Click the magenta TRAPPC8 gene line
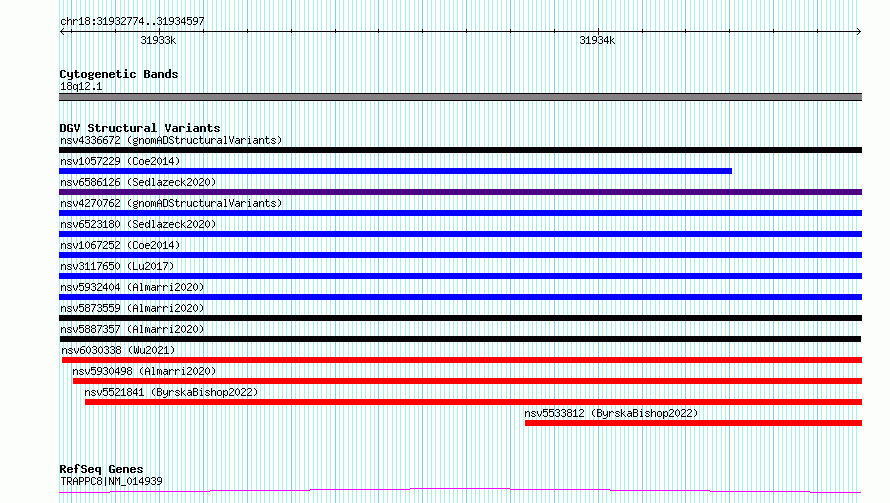890x503 pixels. click(460, 491)
